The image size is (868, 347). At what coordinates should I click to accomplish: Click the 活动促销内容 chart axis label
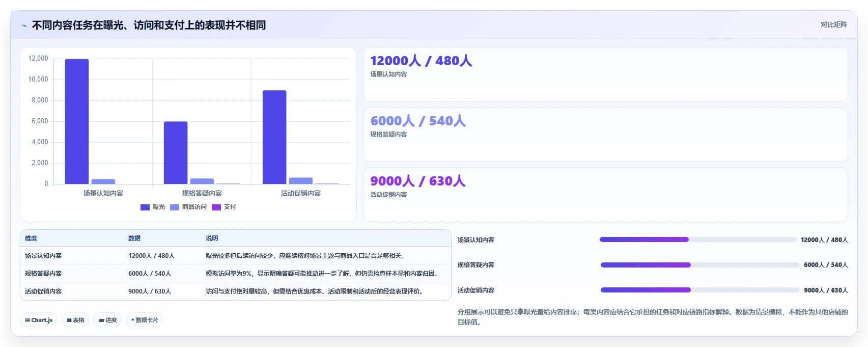[x=301, y=193]
